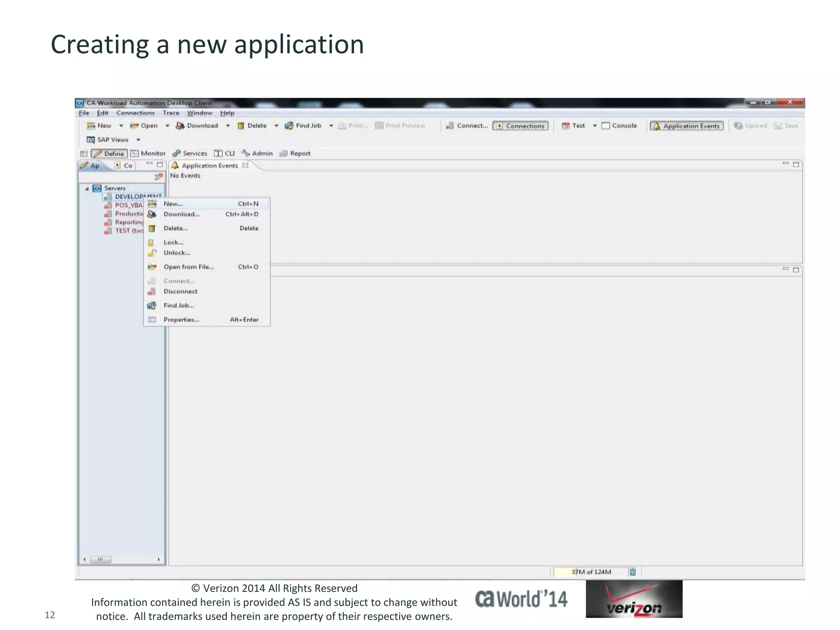The height and width of the screenshot is (630, 840).
Task: Click the navigator horizontal scrollbar thumb
Action: click(100, 559)
